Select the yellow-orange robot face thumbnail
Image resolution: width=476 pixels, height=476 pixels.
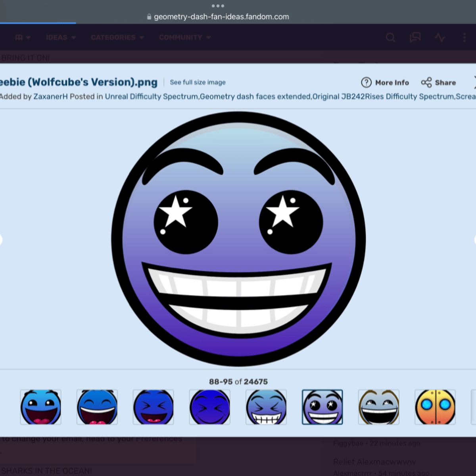(435, 407)
